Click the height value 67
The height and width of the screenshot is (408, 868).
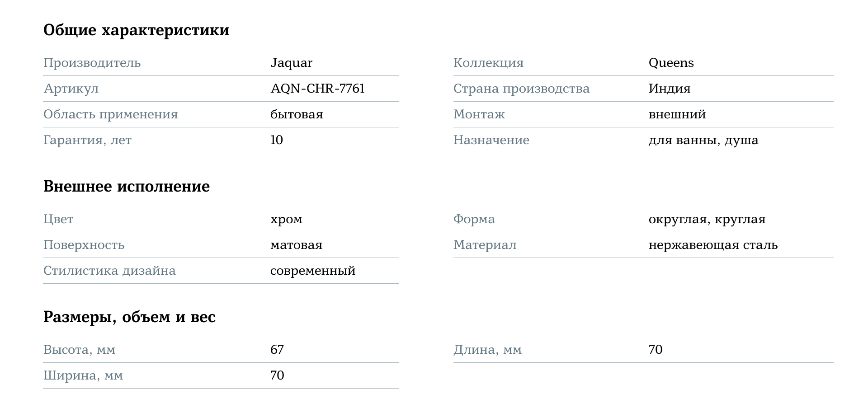click(x=277, y=350)
